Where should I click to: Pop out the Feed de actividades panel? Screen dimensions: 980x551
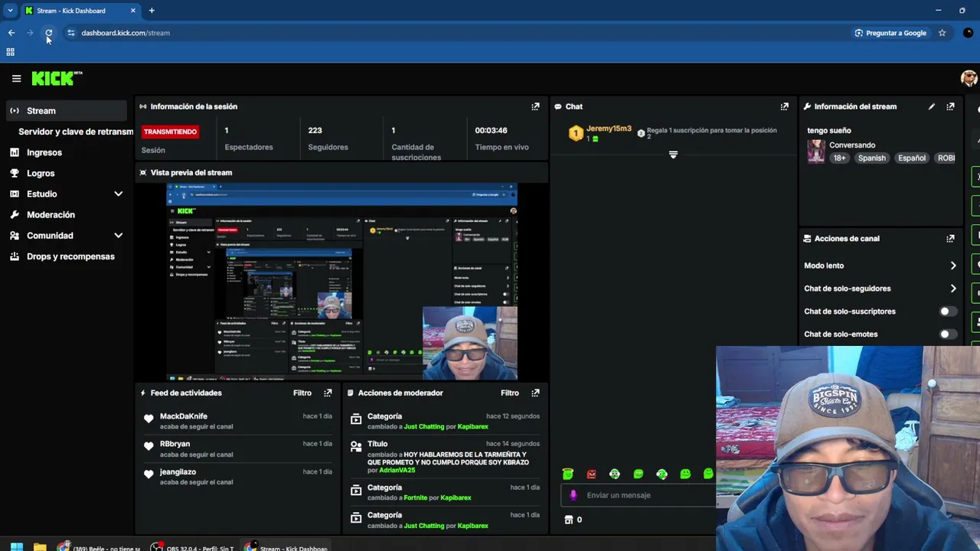(x=328, y=393)
